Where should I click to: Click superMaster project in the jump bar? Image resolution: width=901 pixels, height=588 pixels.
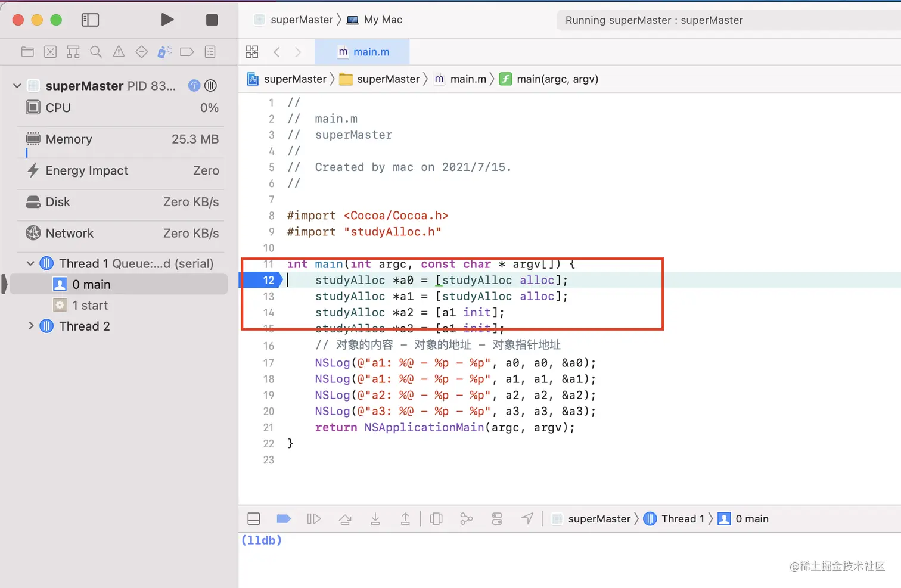click(x=287, y=79)
